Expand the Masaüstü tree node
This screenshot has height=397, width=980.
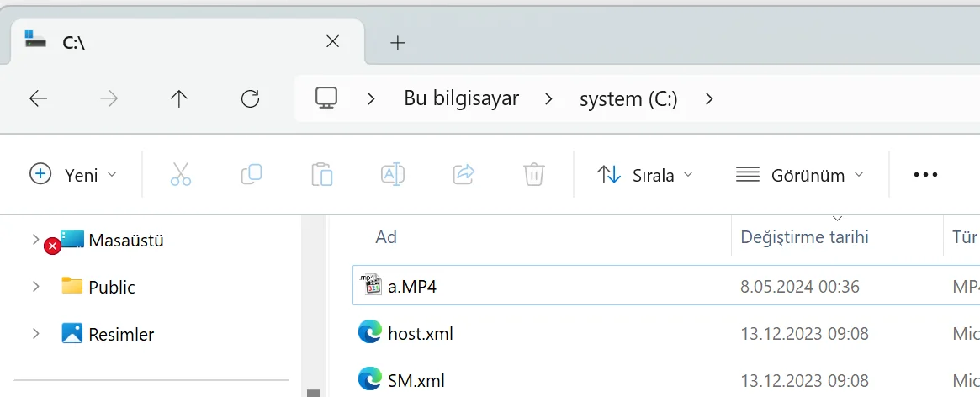[35, 240]
